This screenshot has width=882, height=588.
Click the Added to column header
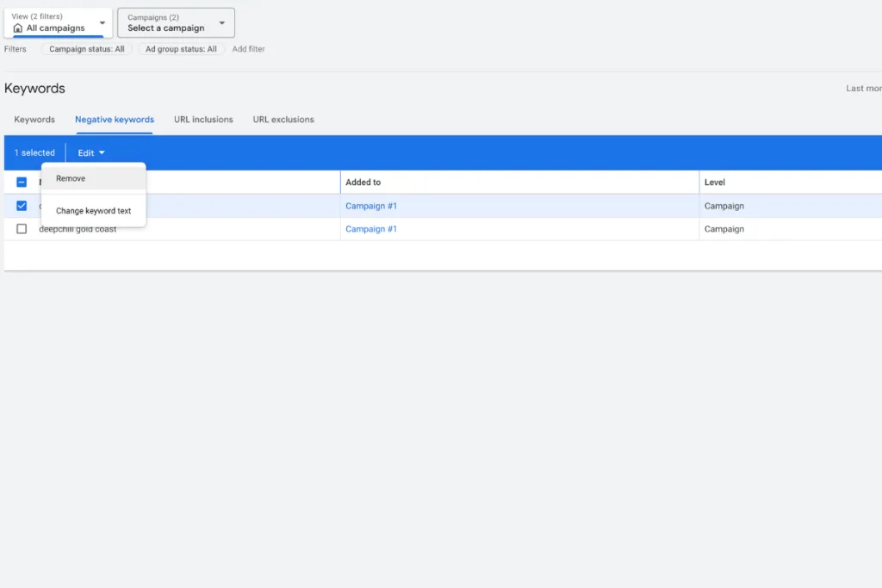[x=363, y=183]
